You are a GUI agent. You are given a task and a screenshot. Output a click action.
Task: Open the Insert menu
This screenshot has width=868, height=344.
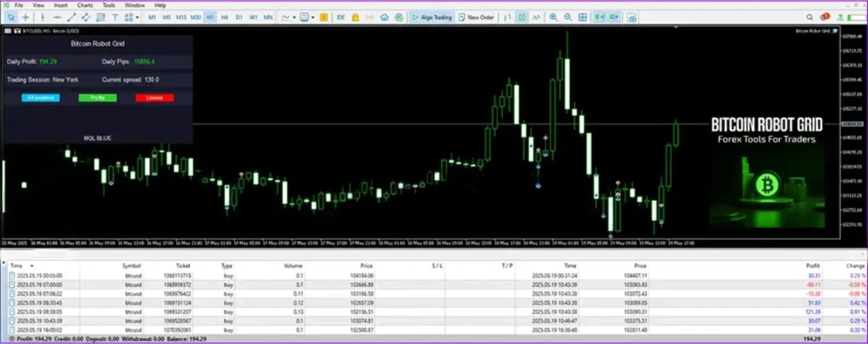60,5
